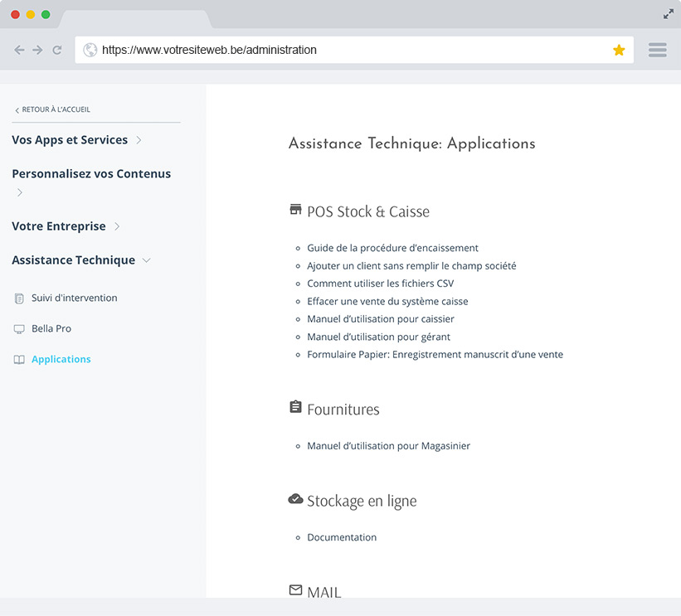681x616 pixels.
Task: Collapse the Assistance Technique section
Action: pyautogui.click(x=147, y=260)
